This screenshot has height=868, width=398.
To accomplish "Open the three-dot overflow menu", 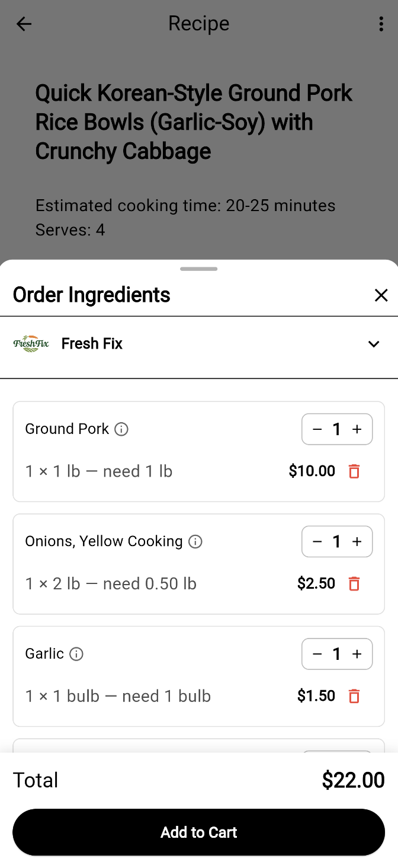I will coord(381,24).
